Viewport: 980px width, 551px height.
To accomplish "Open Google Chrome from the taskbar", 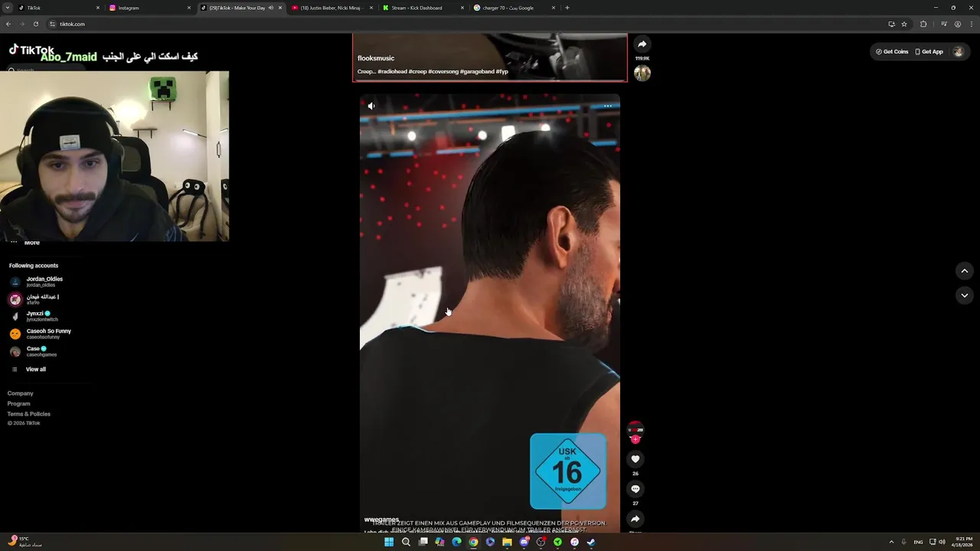I will 473,542.
